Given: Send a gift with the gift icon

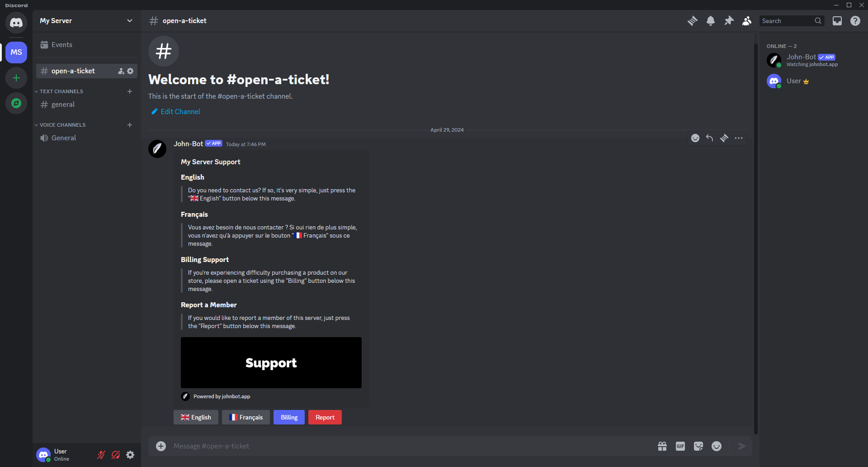Looking at the screenshot, I should (662, 446).
